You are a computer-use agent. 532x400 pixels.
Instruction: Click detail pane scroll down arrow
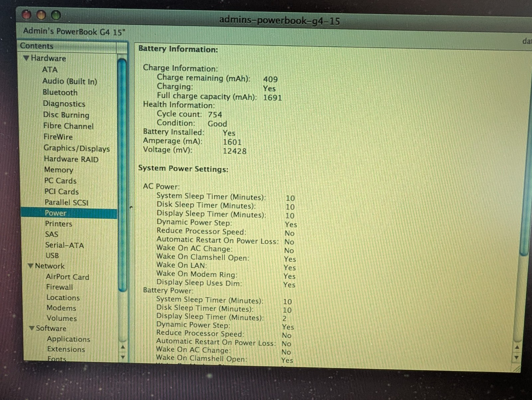pyautogui.click(x=517, y=357)
